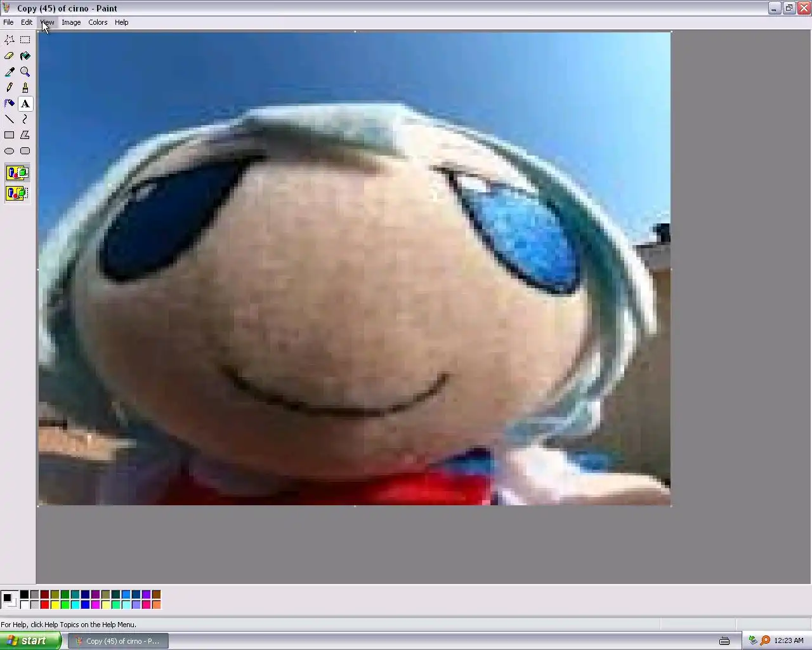Pick the bright yellow color swatch

pyautogui.click(x=55, y=604)
